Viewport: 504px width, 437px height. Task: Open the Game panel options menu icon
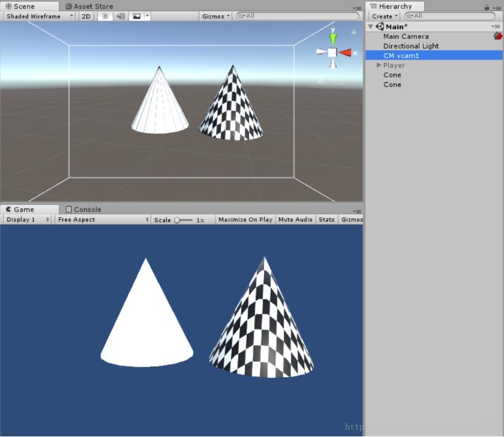click(x=357, y=212)
